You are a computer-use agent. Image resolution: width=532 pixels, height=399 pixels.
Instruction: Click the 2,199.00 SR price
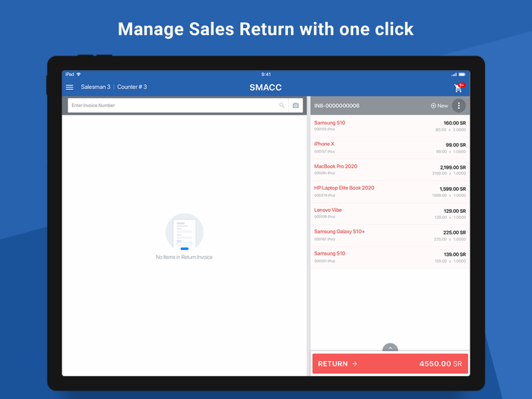pos(453,167)
